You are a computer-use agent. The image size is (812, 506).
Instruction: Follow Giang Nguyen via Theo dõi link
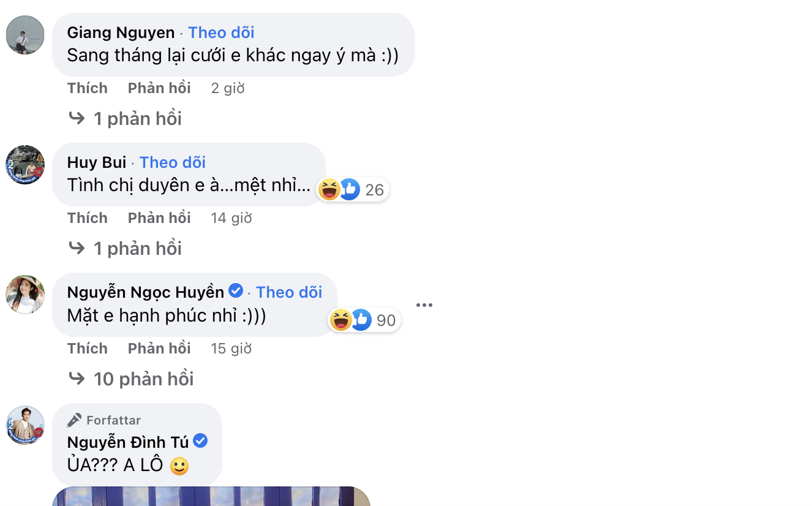[221, 32]
